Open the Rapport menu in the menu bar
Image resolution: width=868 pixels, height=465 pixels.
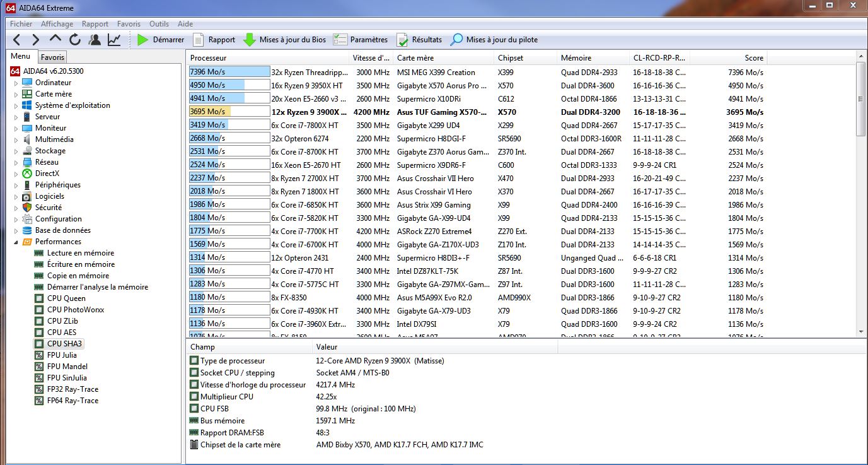click(95, 24)
